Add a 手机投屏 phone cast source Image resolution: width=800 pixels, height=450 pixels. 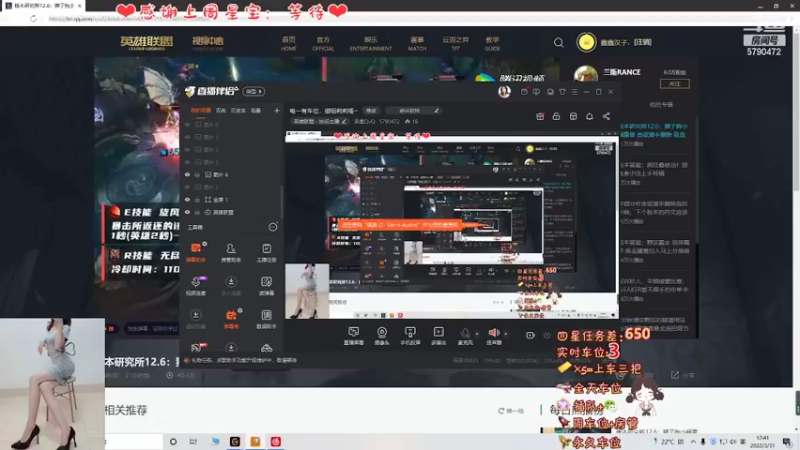410,336
